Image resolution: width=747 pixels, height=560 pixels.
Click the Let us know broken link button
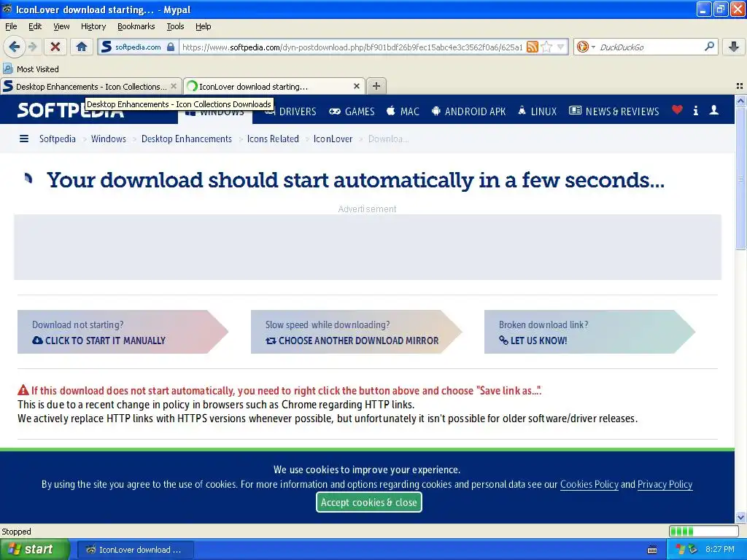coord(589,332)
